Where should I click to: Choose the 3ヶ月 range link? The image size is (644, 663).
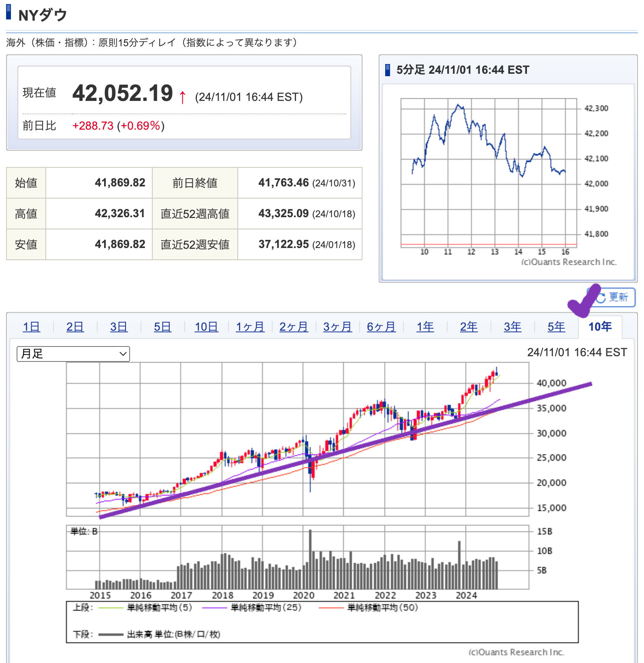point(337,327)
